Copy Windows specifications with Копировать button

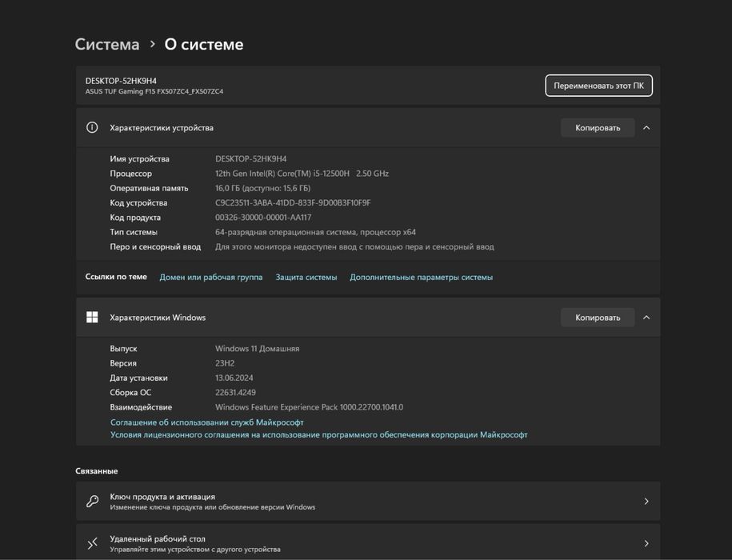[598, 318]
